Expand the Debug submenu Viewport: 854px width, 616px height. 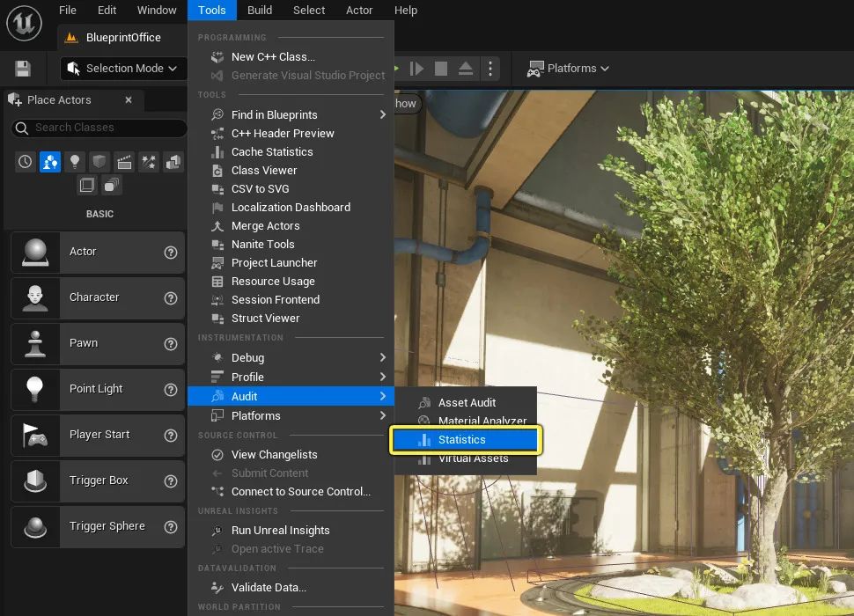(x=291, y=357)
